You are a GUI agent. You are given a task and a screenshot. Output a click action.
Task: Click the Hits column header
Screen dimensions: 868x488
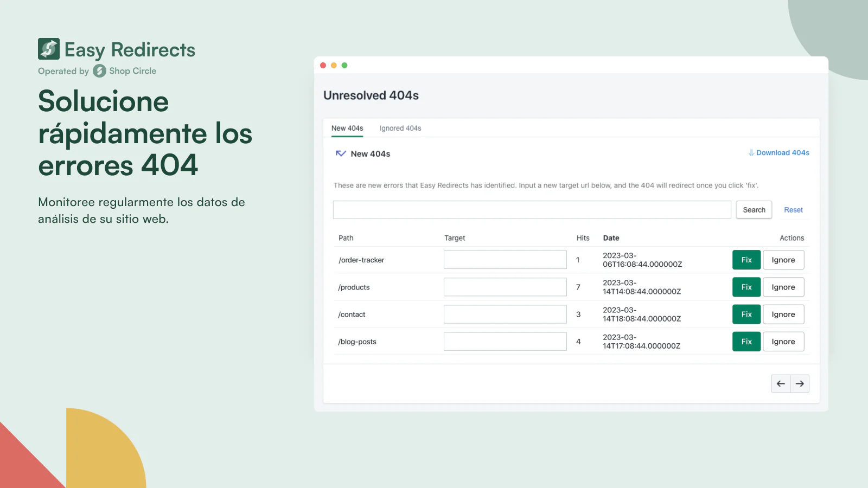pos(583,238)
